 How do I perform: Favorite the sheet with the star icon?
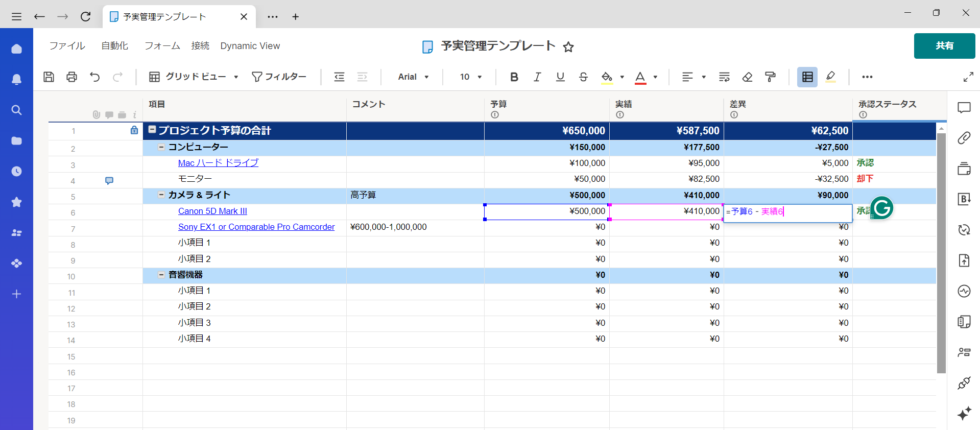point(568,47)
